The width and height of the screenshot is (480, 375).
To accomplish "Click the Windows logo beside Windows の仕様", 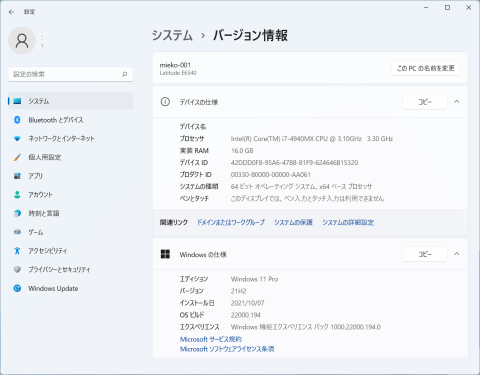I will [x=165, y=254].
